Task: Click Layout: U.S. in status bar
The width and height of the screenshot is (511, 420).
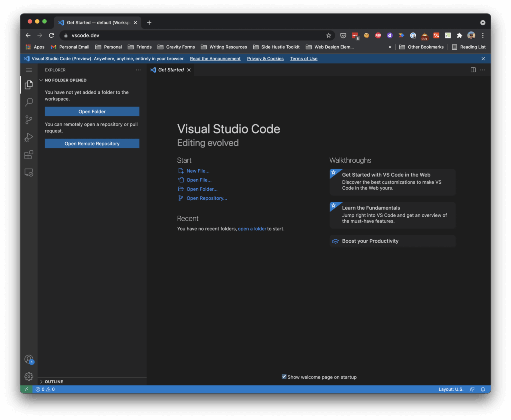Action: (451, 389)
